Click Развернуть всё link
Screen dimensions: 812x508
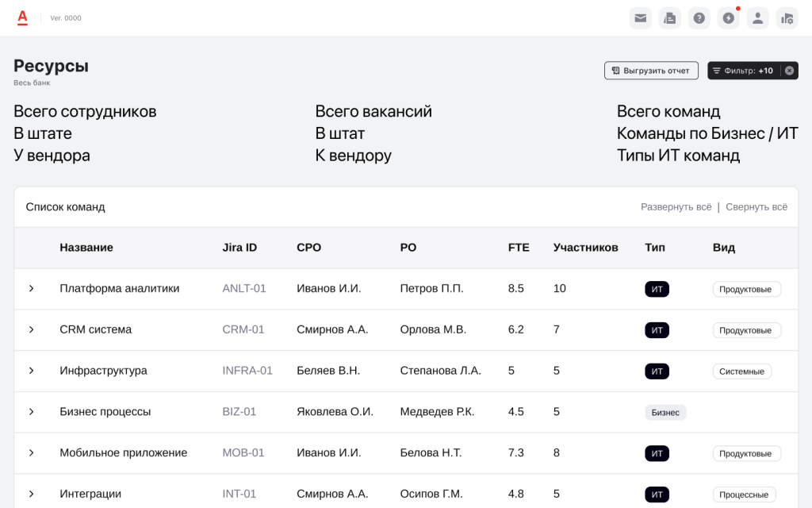click(x=676, y=207)
